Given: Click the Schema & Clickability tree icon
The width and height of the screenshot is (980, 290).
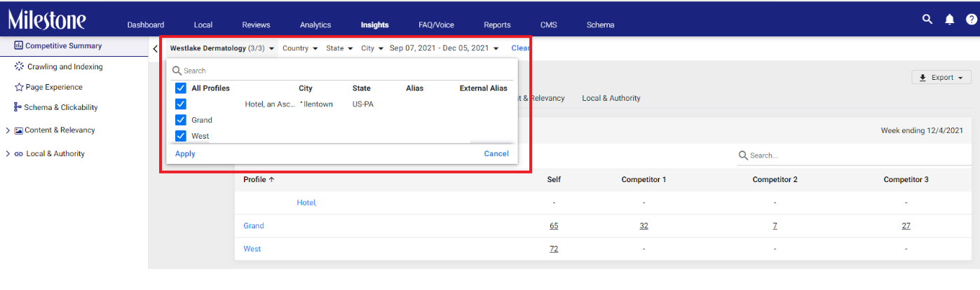Looking at the screenshot, I should click(18, 107).
